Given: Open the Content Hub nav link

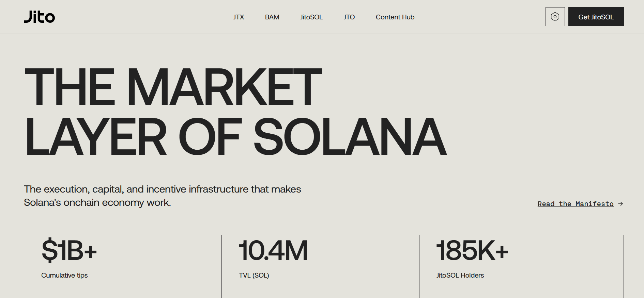Looking at the screenshot, I should point(395,17).
